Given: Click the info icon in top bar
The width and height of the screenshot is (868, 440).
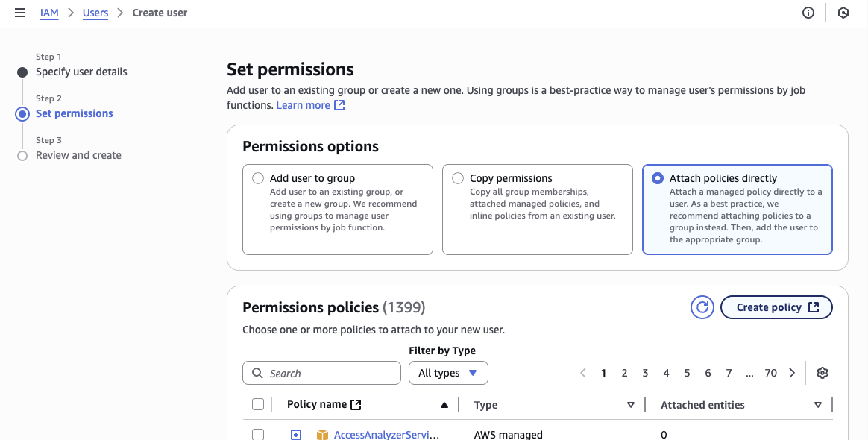Looking at the screenshot, I should 808,13.
